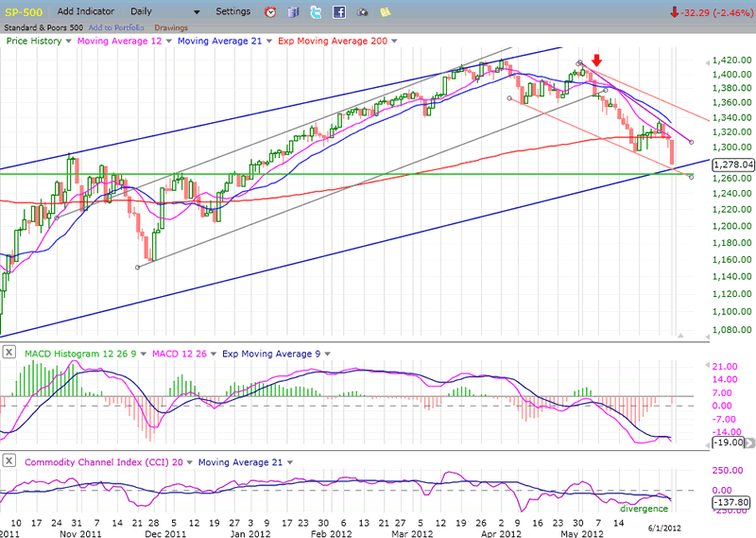This screenshot has width=756, height=538.
Task: Click the 250.00 CCI axis label
Action: point(728,471)
